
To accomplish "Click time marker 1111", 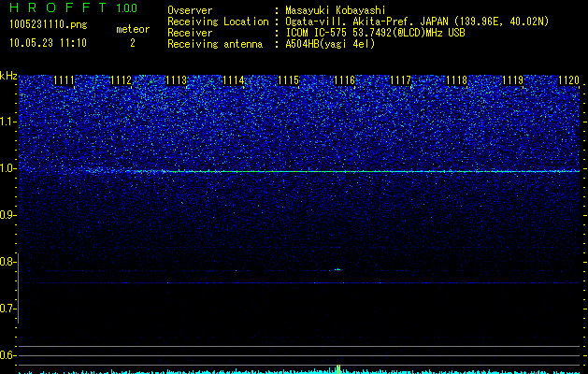I will 64,80.
